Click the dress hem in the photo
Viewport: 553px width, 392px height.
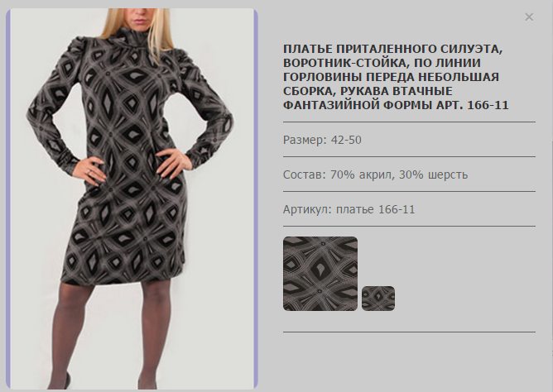coord(122,278)
